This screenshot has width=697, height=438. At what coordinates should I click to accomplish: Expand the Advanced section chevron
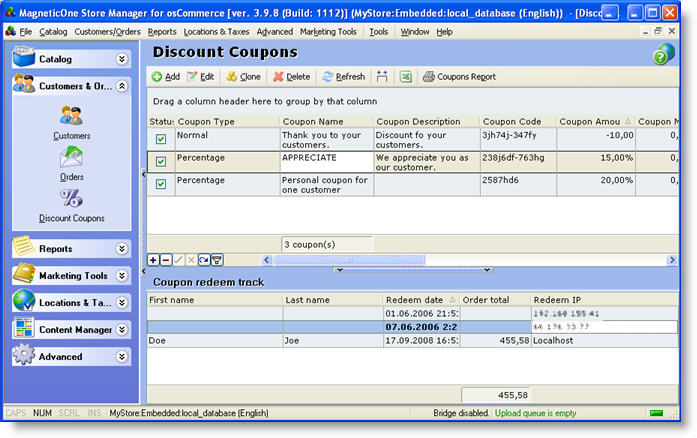[122, 357]
